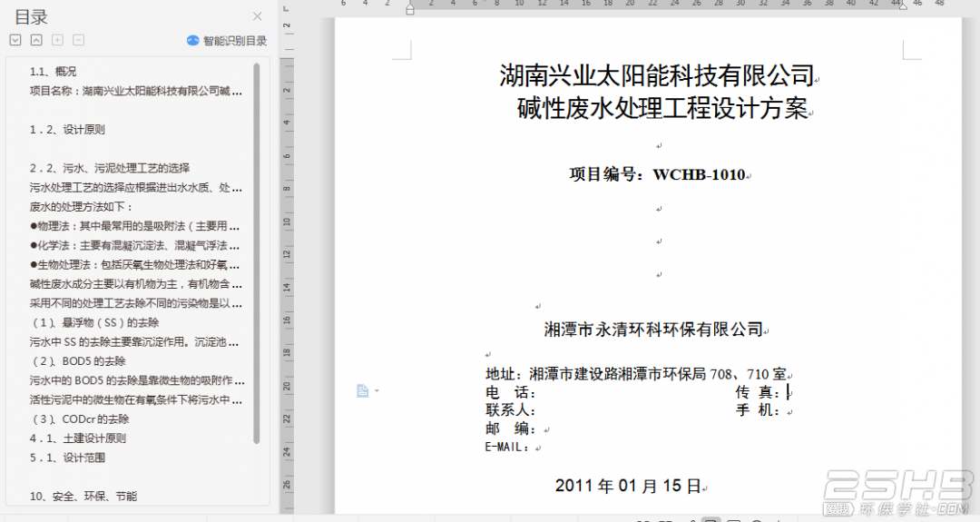Click the right indent marker on horizontal ruler
The width and height of the screenshot is (980, 522).
pos(903,5)
